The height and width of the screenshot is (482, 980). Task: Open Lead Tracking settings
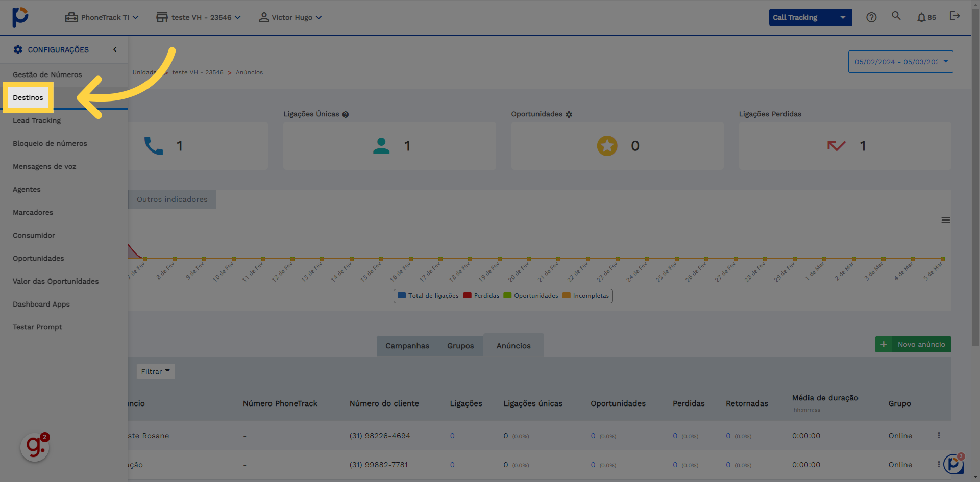(37, 120)
